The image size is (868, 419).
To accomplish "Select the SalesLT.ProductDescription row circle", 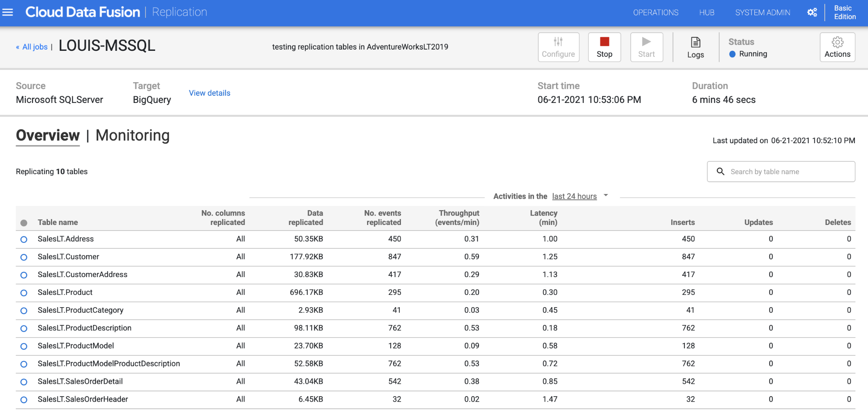I will [x=24, y=328].
